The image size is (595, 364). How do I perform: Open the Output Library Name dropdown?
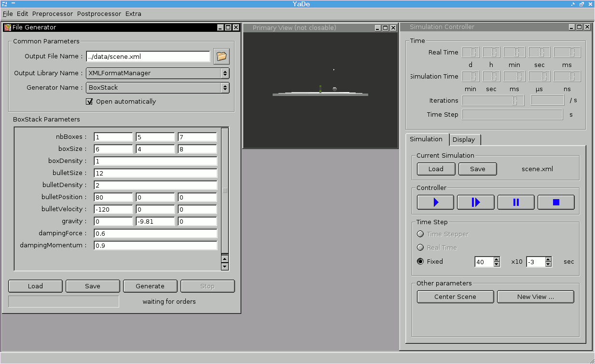158,73
